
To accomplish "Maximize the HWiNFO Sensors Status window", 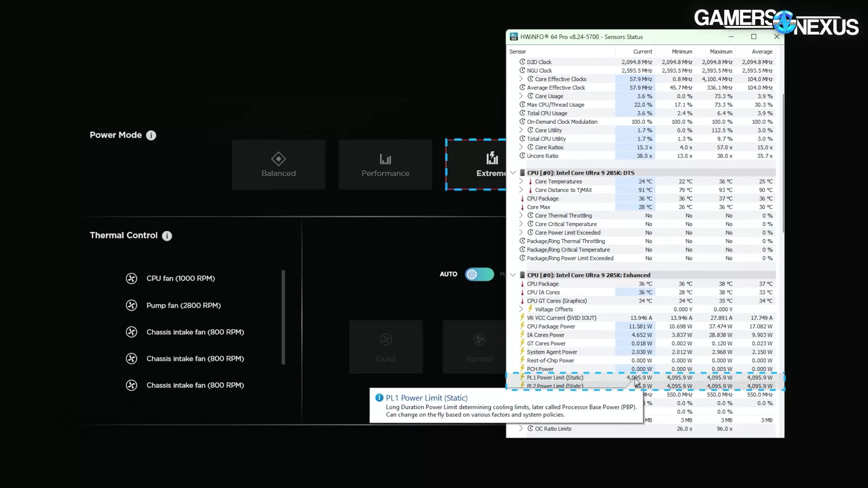I will (x=754, y=37).
